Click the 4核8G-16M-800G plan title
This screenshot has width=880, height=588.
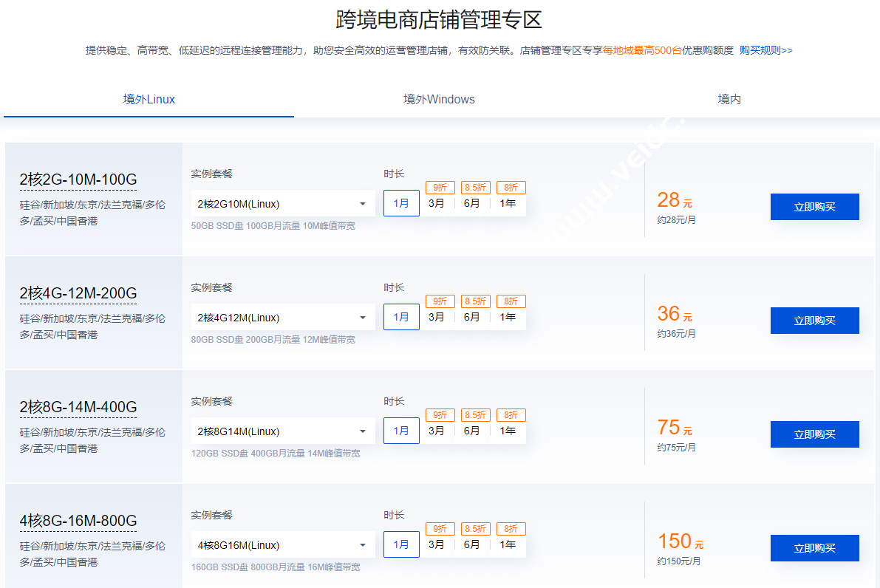point(78,521)
